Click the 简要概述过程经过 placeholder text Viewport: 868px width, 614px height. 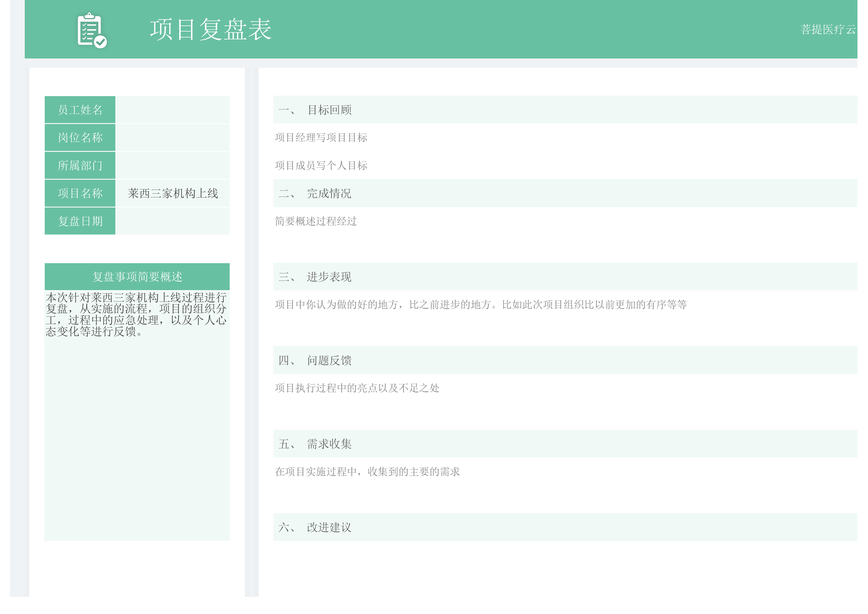[x=316, y=221]
